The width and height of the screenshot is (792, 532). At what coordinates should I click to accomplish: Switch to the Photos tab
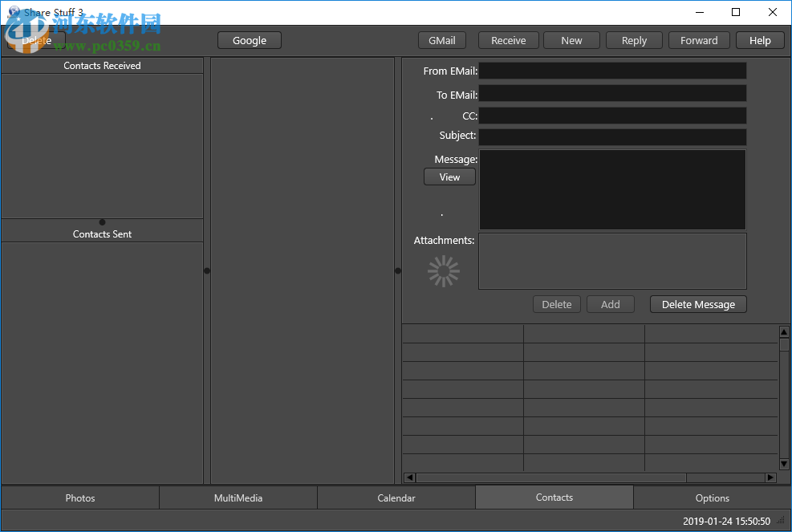(80, 498)
